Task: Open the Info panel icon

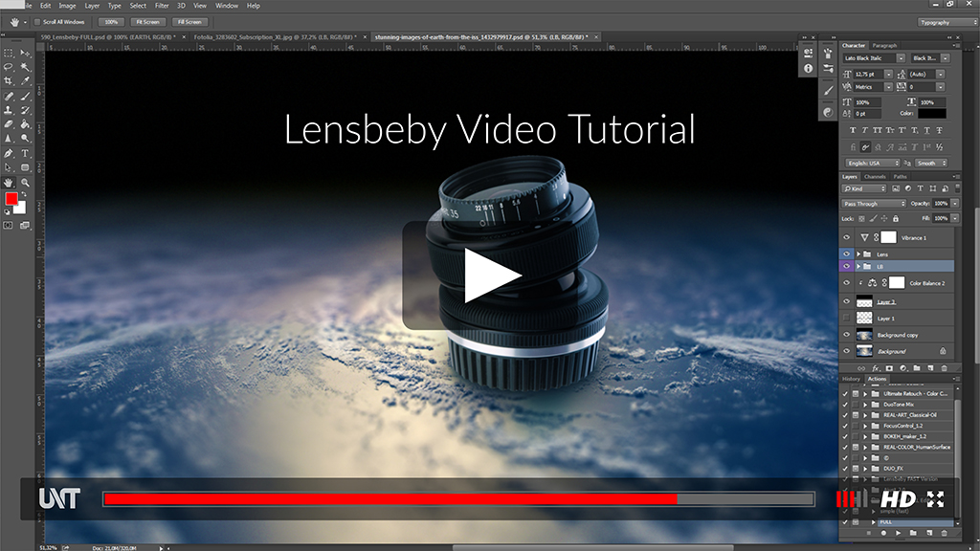Action: (808, 69)
